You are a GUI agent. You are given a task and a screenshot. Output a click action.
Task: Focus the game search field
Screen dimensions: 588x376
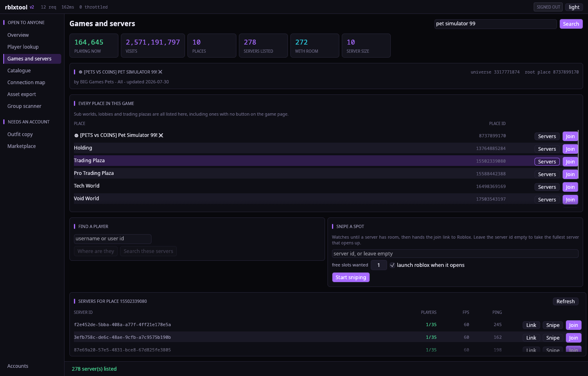coord(495,24)
